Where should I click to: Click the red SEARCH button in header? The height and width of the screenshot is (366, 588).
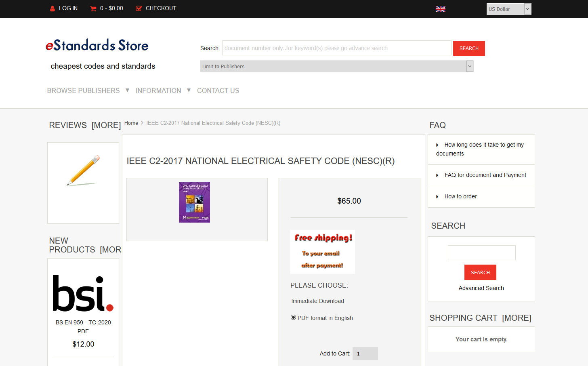[469, 48]
